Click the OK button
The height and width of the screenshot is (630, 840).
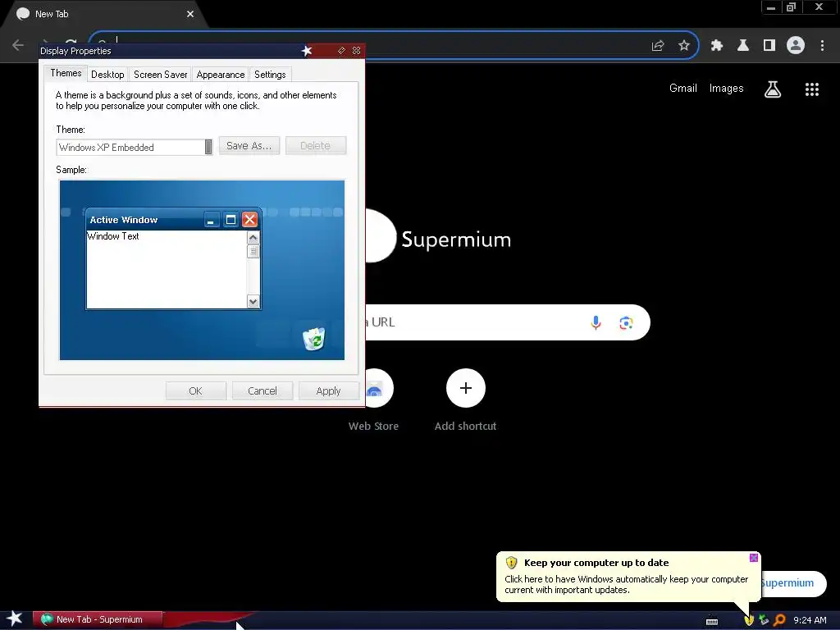pyautogui.click(x=195, y=391)
